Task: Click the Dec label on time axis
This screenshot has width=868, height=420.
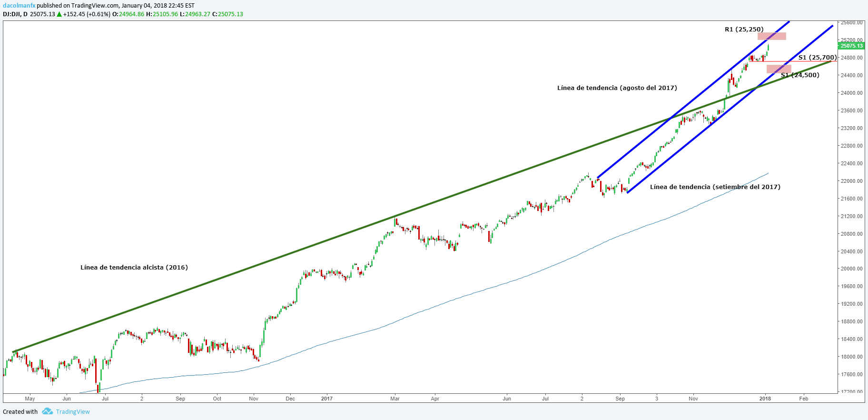Action: [290, 399]
